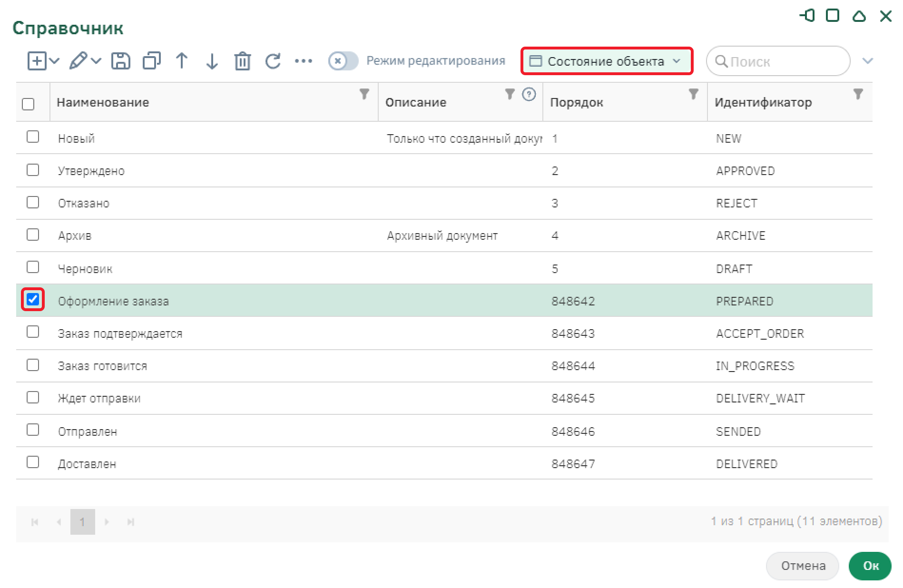Delete the selected row with the trash icon
The image size is (903, 588).
(242, 61)
